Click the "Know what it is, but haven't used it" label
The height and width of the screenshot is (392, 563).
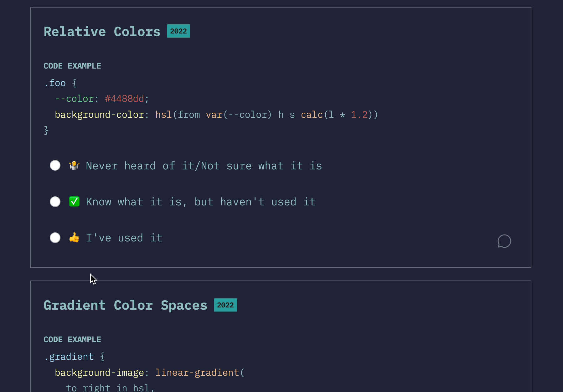point(200,202)
